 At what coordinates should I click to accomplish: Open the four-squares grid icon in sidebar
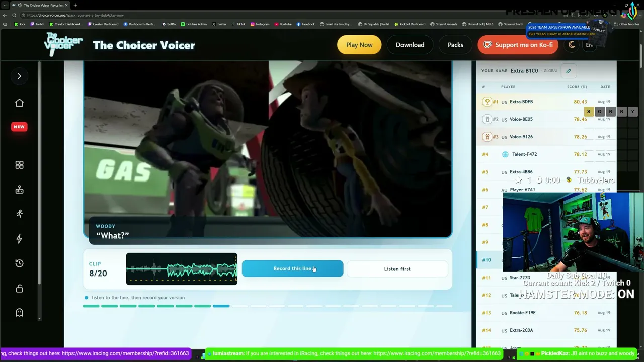tap(19, 165)
